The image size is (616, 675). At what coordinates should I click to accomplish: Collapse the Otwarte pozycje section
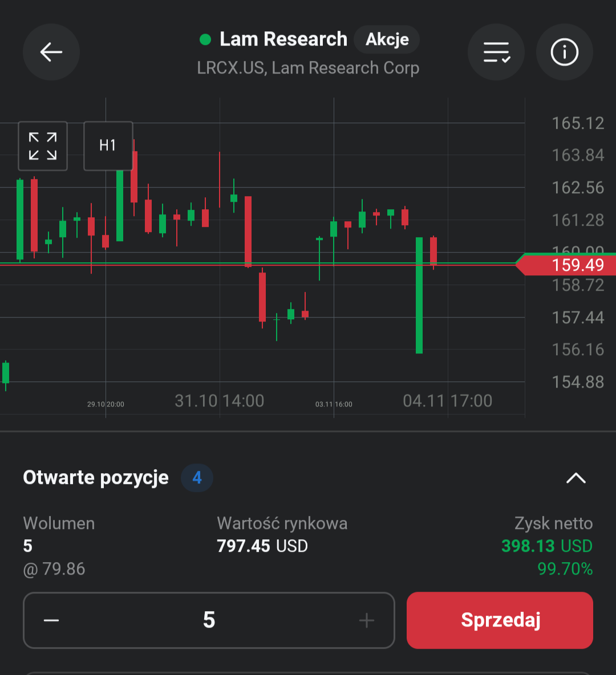tap(576, 478)
